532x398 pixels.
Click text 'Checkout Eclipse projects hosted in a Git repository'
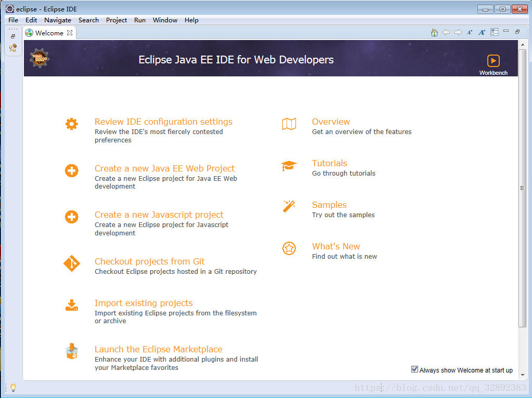pyautogui.click(x=176, y=272)
